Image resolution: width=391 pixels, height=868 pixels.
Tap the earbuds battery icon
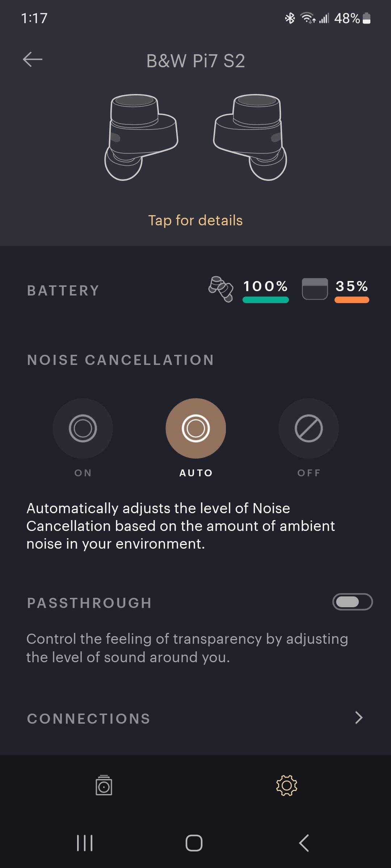click(220, 289)
